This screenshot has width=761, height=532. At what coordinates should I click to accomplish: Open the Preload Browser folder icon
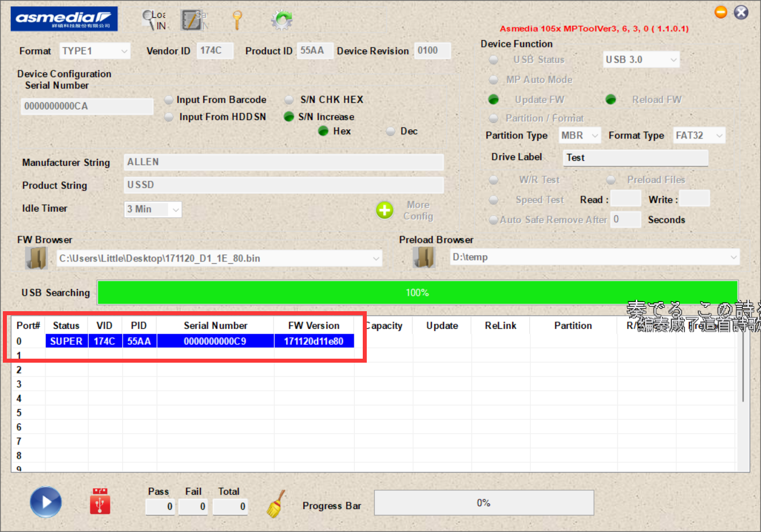(x=424, y=257)
